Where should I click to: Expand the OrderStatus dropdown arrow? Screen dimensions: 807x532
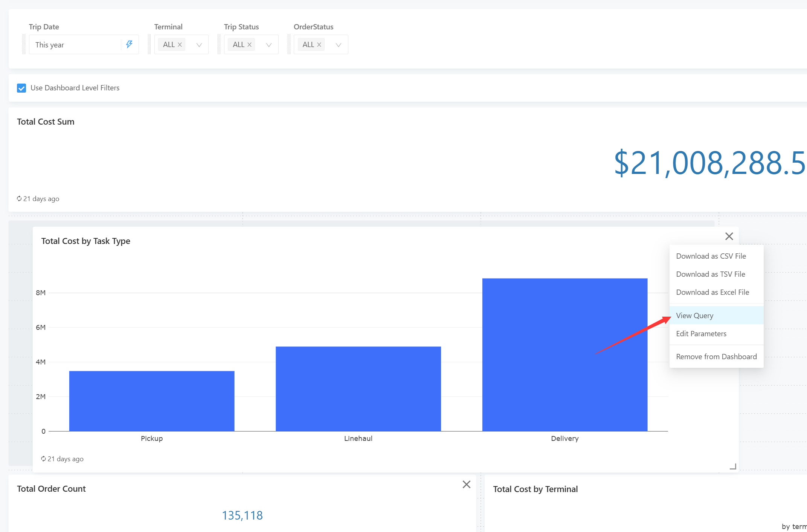tap(339, 45)
